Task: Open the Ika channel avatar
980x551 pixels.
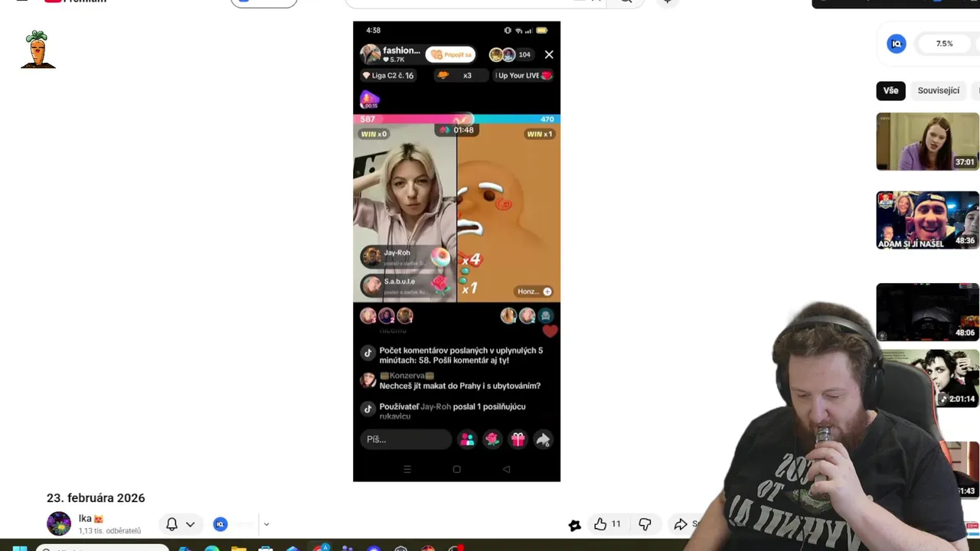Action: [x=59, y=523]
